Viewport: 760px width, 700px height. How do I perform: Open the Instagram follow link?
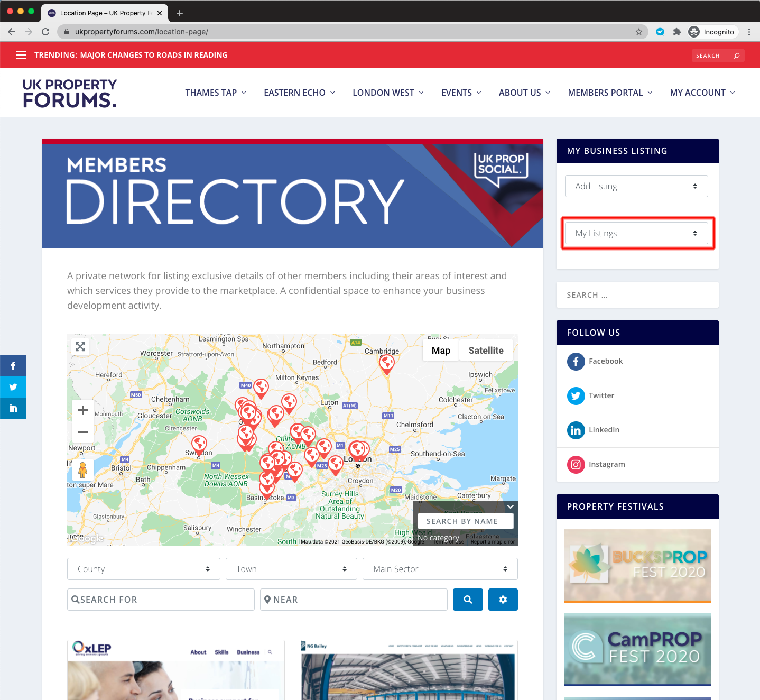tap(606, 464)
